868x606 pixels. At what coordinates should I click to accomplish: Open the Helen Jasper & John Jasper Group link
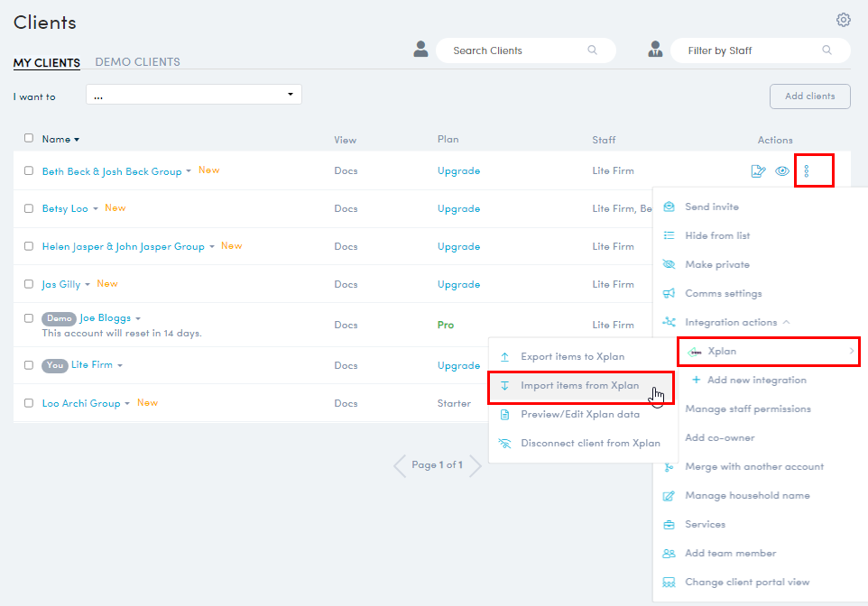(123, 246)
